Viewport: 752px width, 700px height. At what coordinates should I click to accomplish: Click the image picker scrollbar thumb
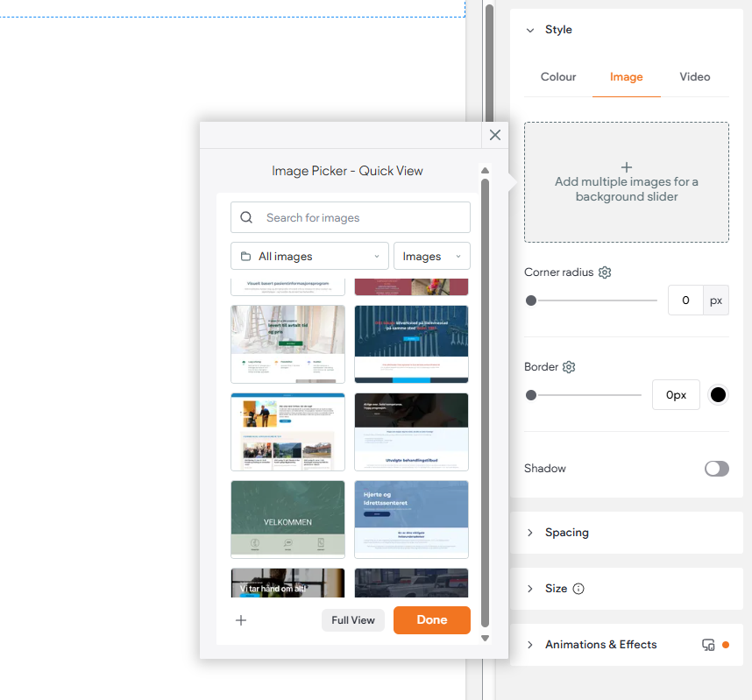coord(485,403)
